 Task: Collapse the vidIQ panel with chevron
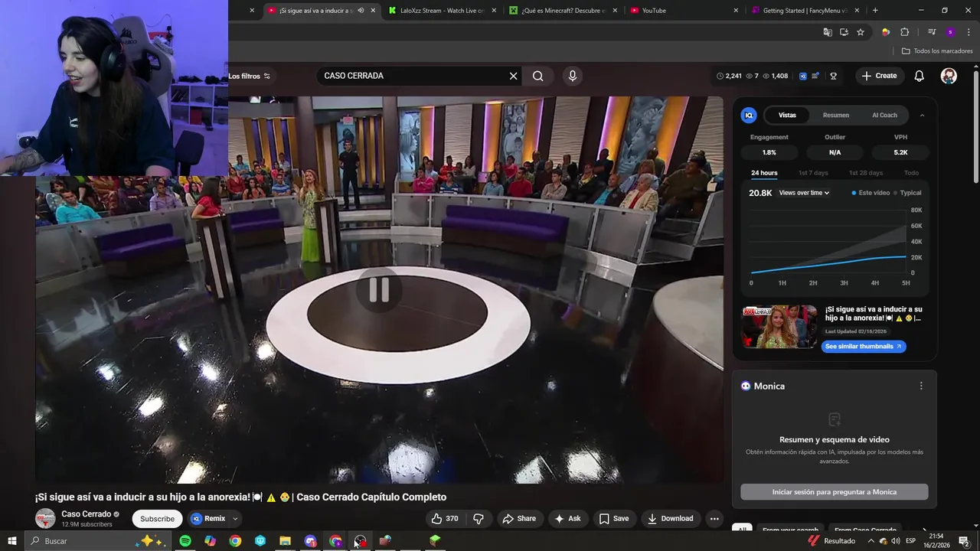tap(922, 115)
